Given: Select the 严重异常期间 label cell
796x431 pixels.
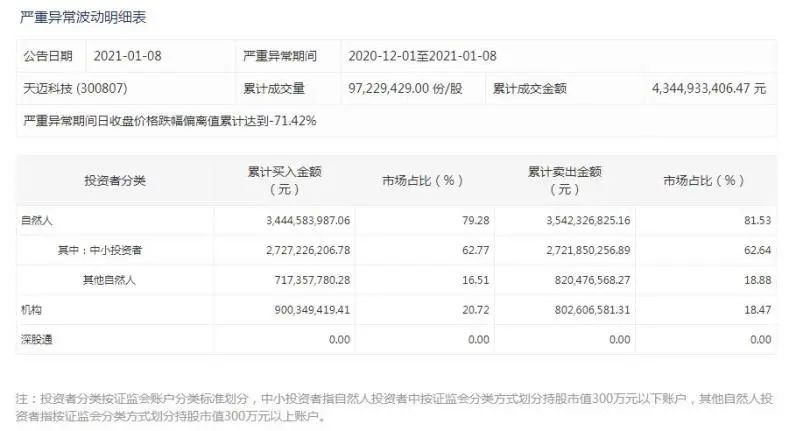Looking at the screenshot, I should (x=279, y=56).
